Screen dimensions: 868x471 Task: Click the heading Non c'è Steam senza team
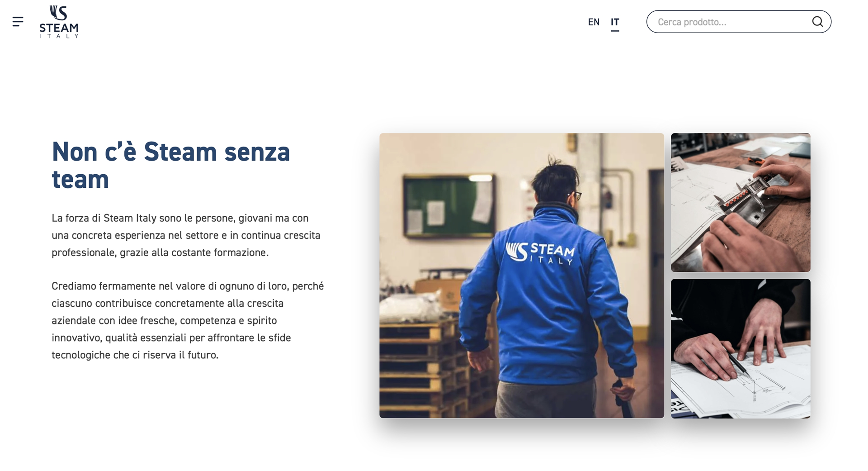point(171,165)
